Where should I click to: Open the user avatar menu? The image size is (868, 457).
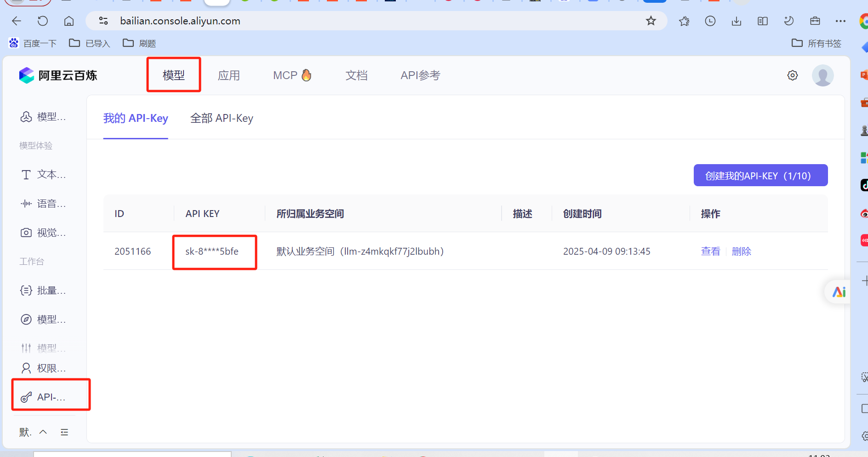coord(823,75)
